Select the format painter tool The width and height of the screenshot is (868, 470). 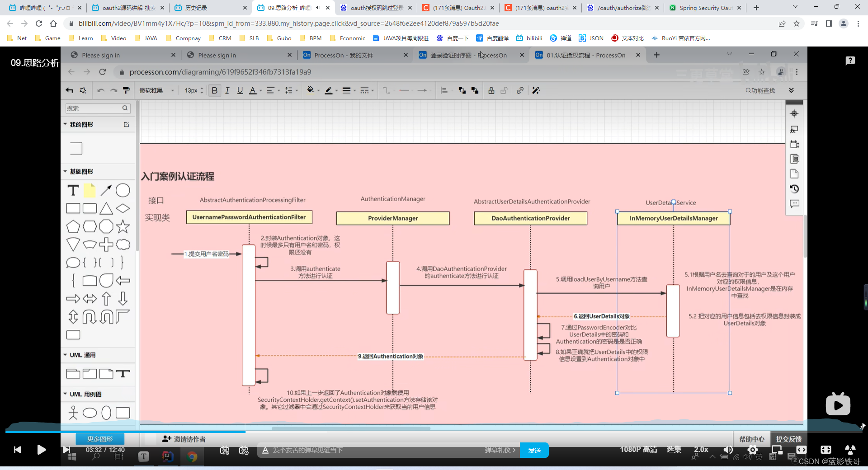(126, 90)
